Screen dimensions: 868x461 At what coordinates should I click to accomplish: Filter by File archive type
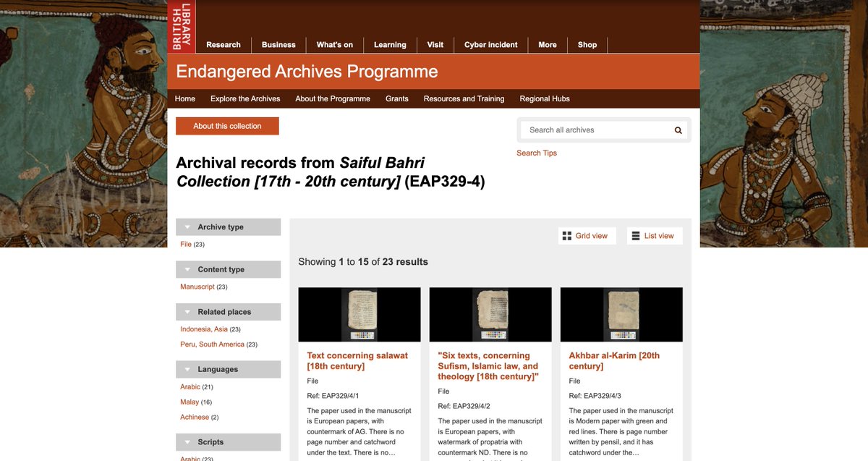[186, 245]
